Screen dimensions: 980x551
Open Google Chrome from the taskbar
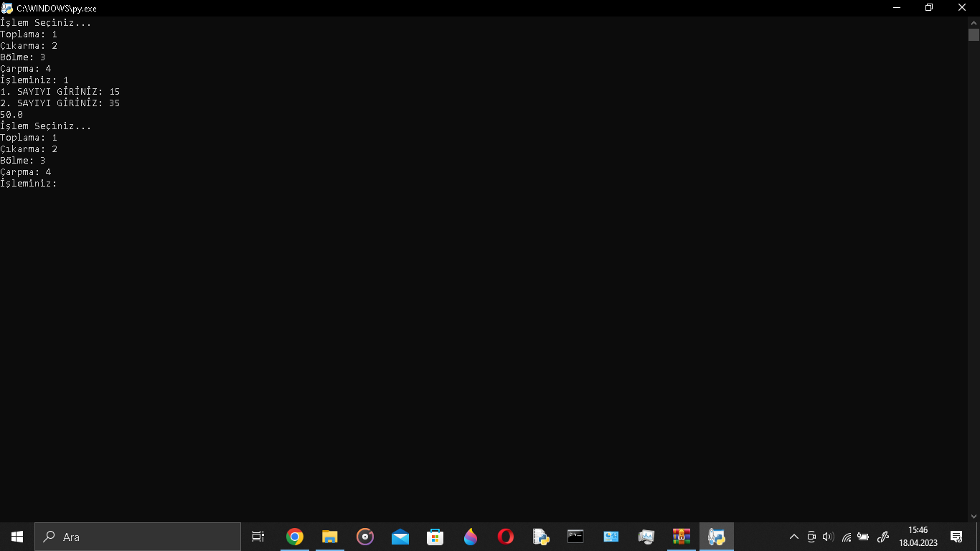click(294, 537)
